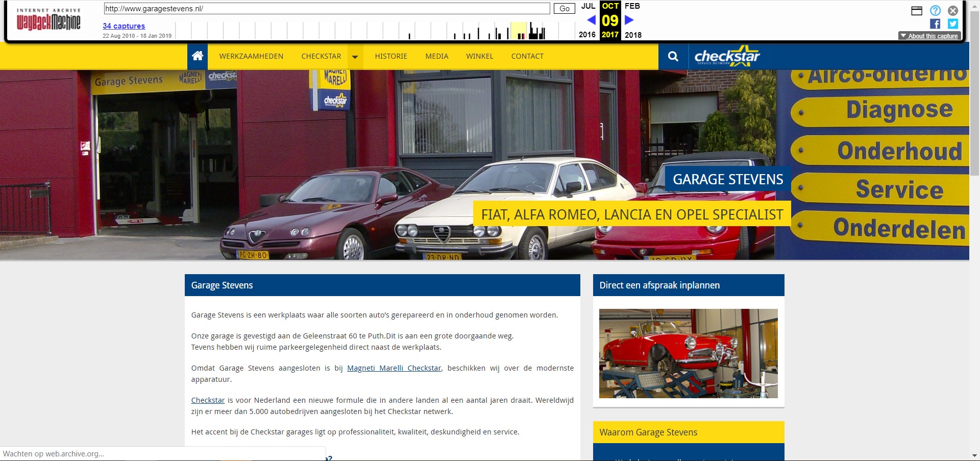Select the highlighted 2017 timeline section
The width and height of the screenshot is (980, 461).
519,31
